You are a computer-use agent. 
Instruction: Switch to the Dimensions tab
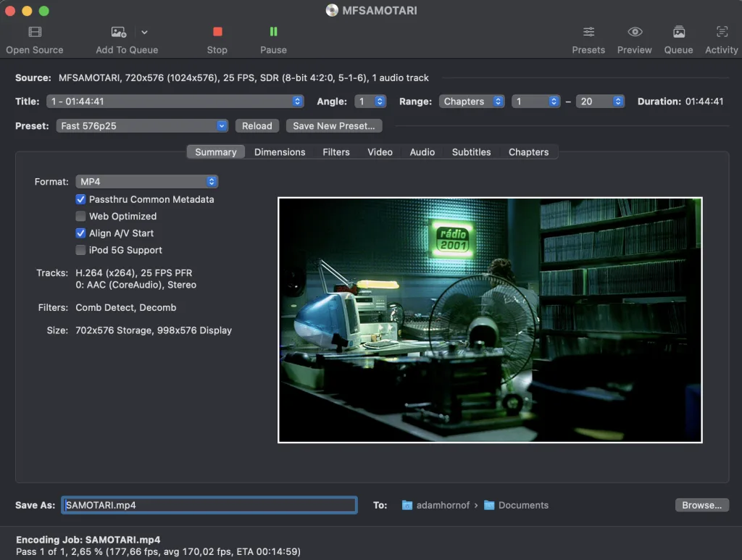pos(280,152)
